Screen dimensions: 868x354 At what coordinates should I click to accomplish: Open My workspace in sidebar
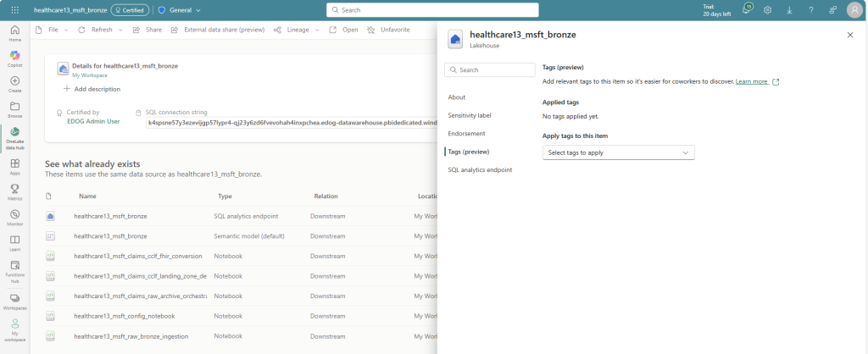click(15, 329)
